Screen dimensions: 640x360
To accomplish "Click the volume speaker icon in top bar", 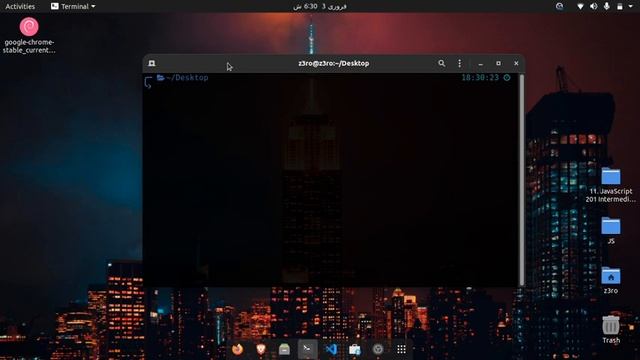I will point(593,6).
